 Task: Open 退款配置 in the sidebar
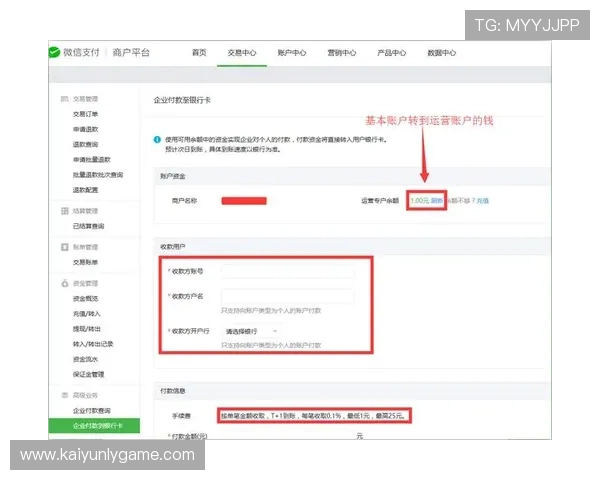(x=85, y=190)
